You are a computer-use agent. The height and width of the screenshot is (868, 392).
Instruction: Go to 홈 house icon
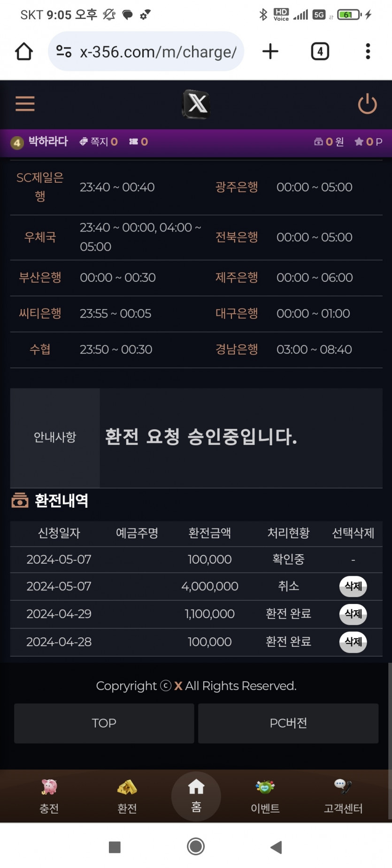[196, 786]
